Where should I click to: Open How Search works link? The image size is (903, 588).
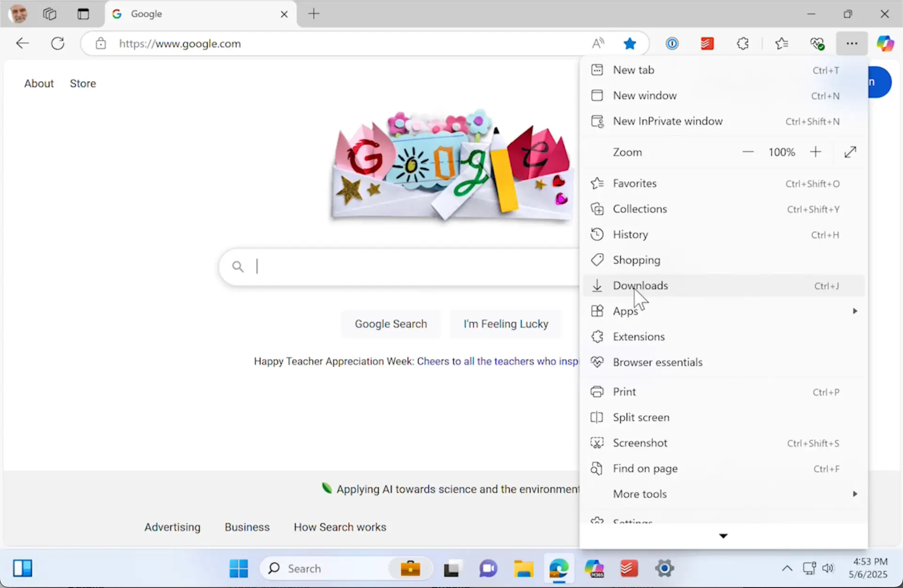340,527
